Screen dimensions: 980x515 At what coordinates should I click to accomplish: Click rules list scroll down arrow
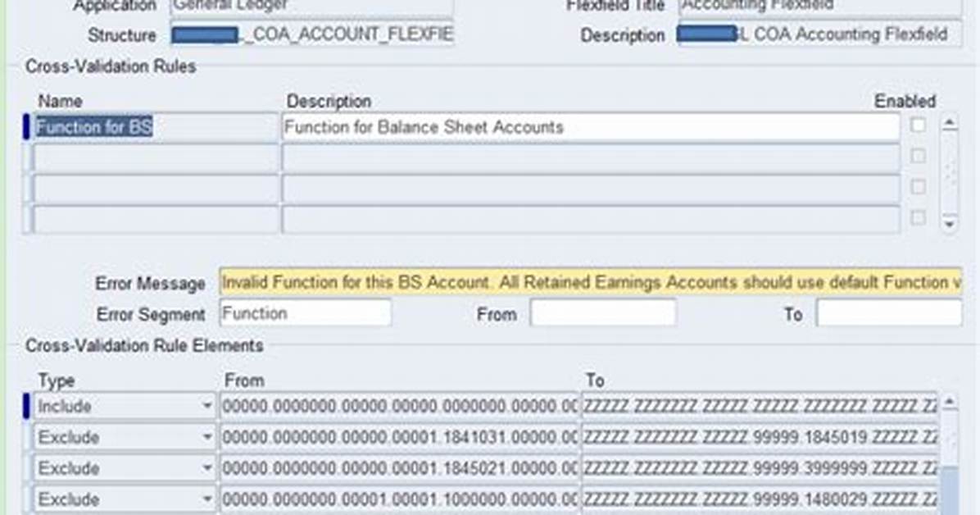tap(950, 223)
